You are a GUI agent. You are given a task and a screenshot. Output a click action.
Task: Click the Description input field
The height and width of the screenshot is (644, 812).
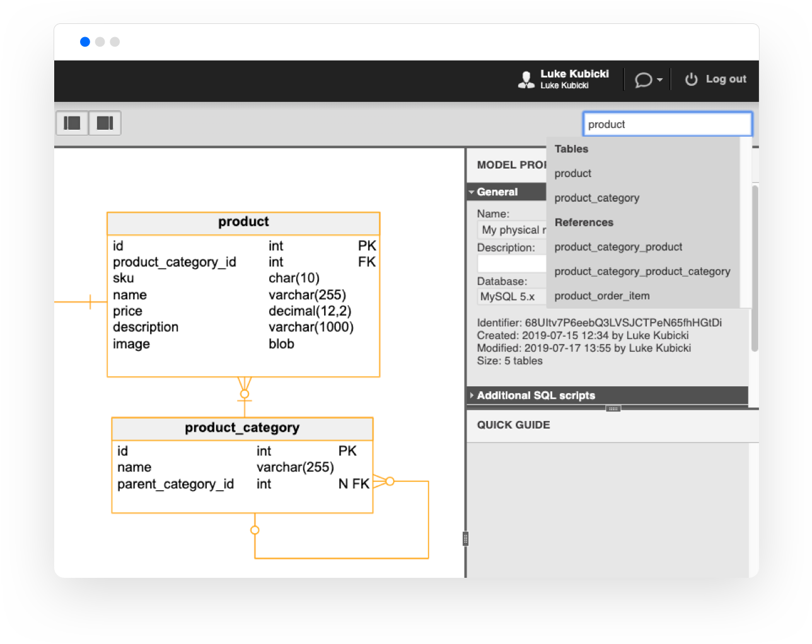pyautogui.click(x=512, y=263)
